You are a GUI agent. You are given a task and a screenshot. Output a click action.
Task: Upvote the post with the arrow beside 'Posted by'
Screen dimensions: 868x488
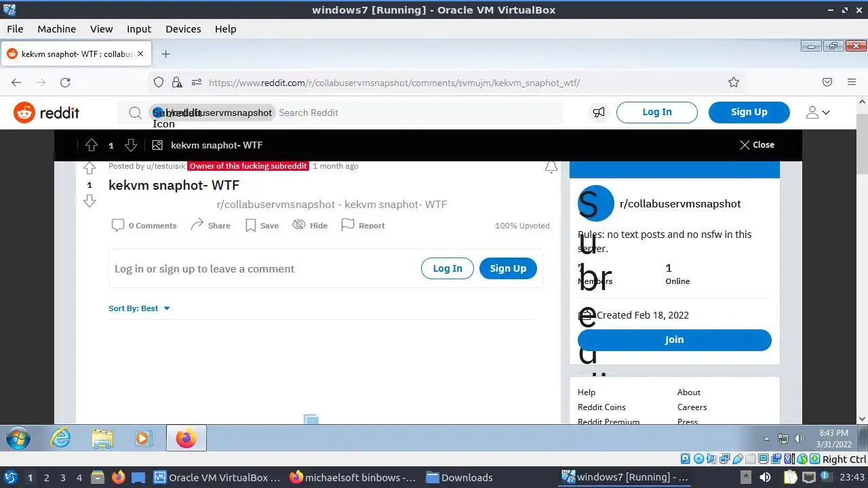pyautogui.click(x=90, y=168)
